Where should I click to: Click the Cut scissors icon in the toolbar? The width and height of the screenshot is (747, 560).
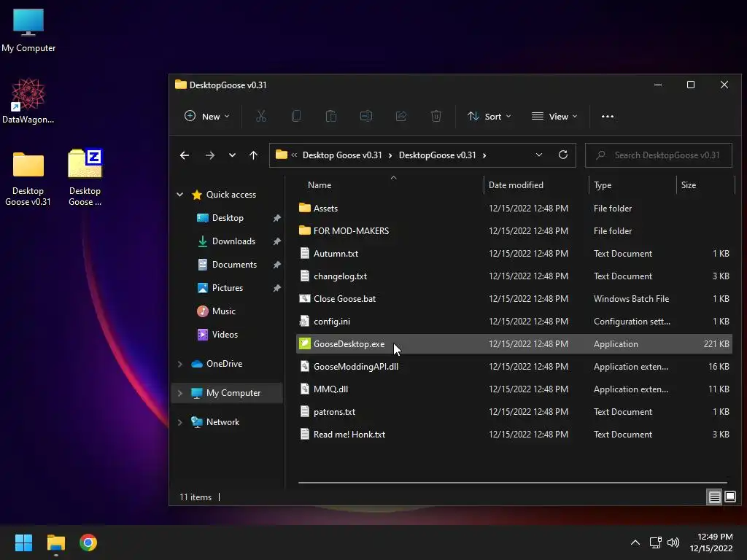pyautogui.click(x=261, y=116)
